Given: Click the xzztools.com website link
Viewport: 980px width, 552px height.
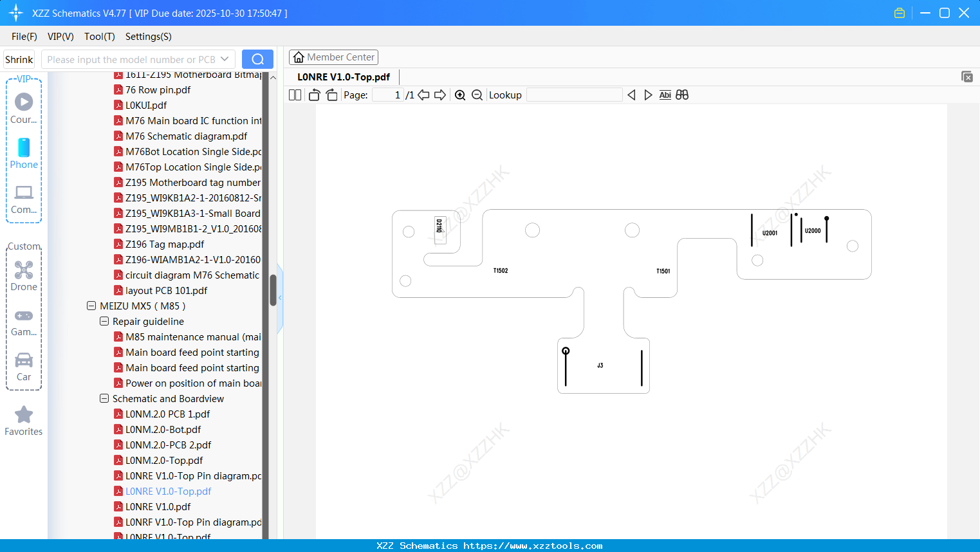Looking at the screenshot, I should 533,546.
